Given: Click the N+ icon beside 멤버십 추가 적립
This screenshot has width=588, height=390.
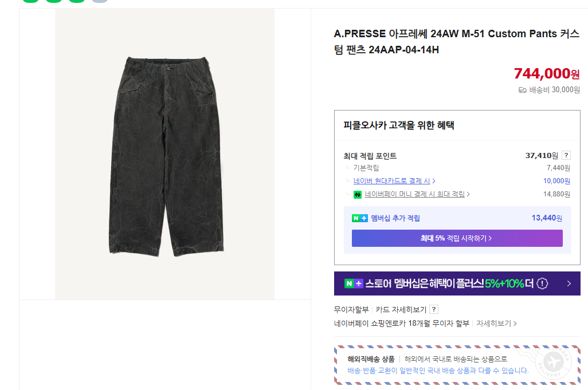Looking at the screenshot, I should point(360,218).
